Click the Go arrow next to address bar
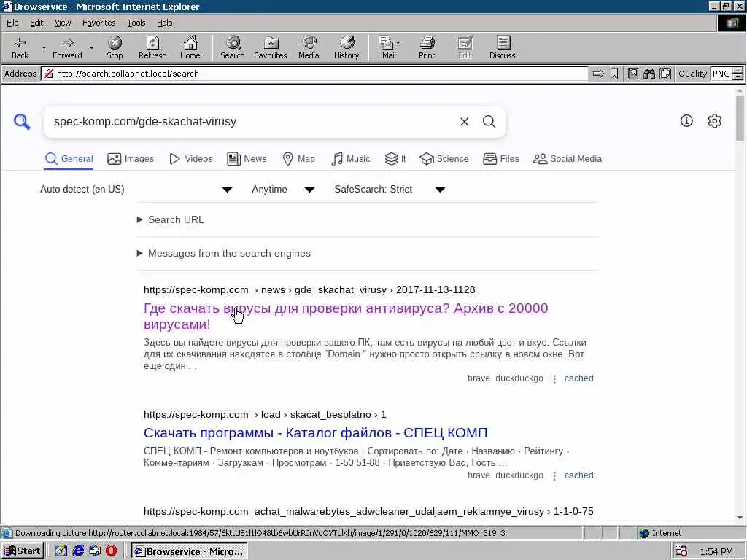The width and height of the screenshot is (747, 560). coord(598,74)
